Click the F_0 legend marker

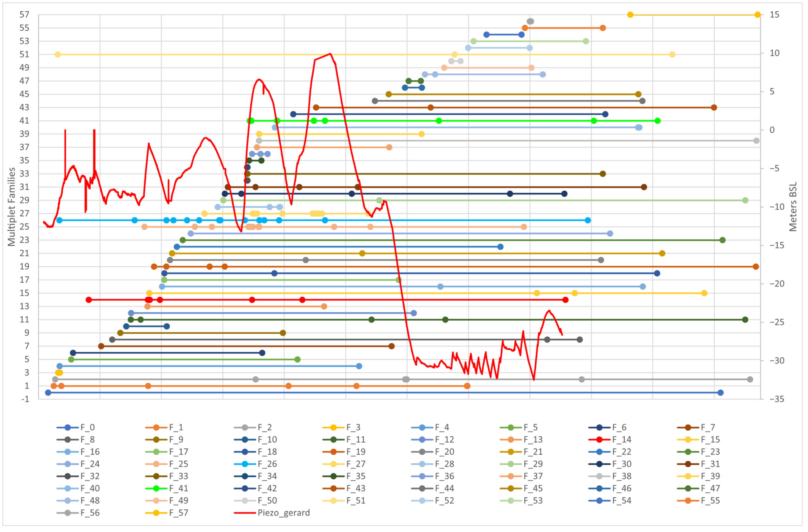(x=67, y=428)
